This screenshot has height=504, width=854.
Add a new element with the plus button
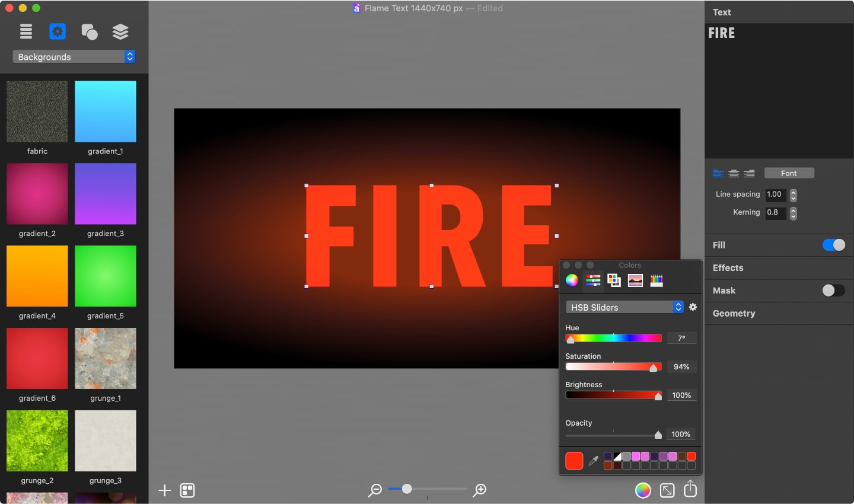164,490
